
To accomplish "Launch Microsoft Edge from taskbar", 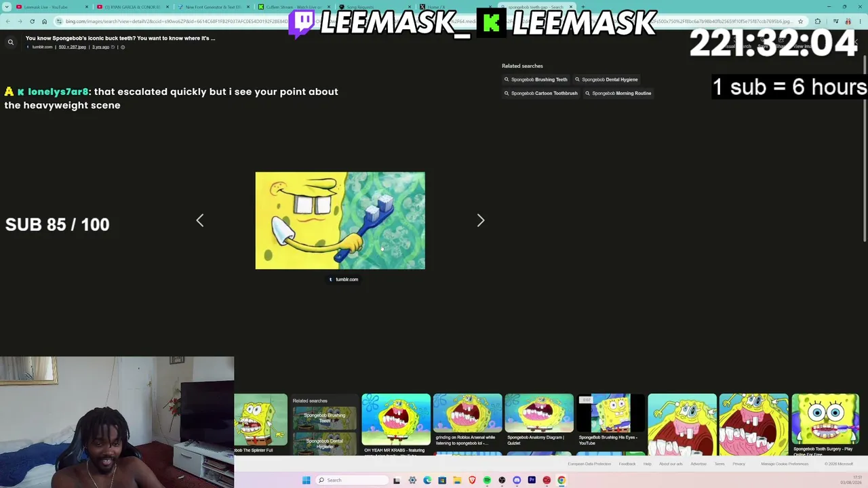I will [427, 480].
